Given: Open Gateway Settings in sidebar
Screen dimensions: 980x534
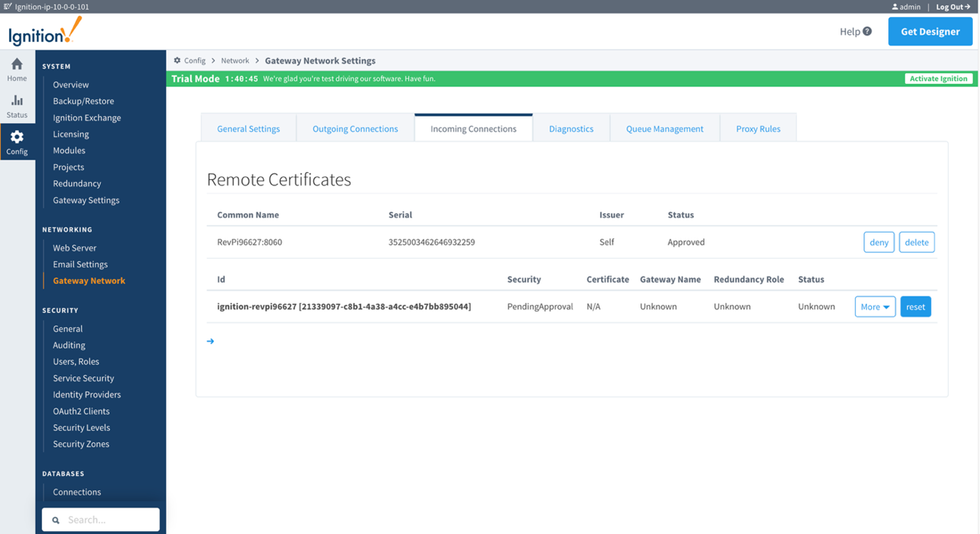Looking at the screenshot, I should pos(86,201).
